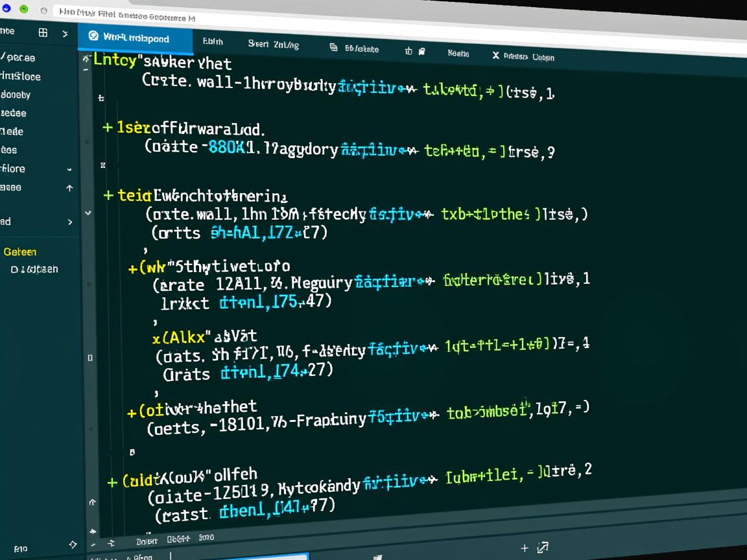Click the round compass icon on the active tab
This screenshot has width=747, height=560.
tap(93, 36)
